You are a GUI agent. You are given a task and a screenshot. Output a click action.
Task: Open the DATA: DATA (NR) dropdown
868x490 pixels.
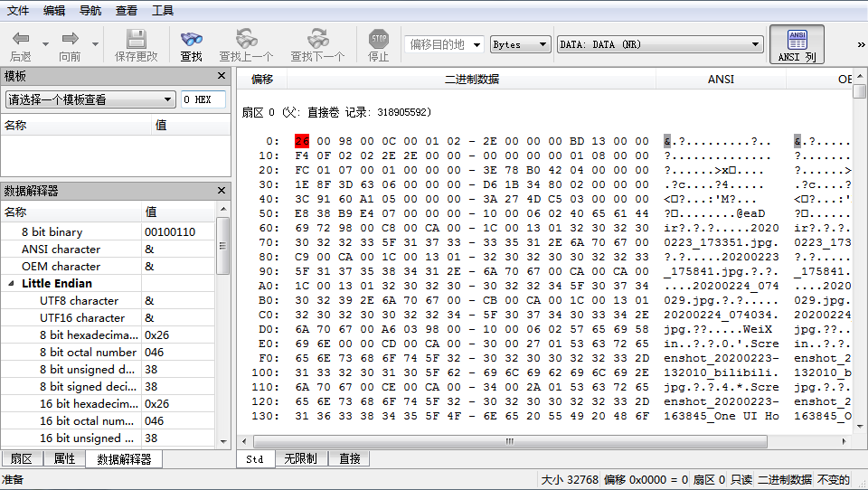coord(660,44)
